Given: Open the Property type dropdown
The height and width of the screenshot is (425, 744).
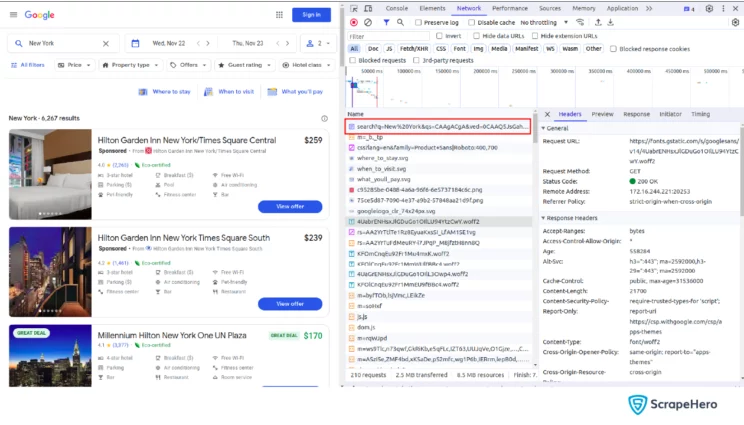Looking at the screenshot, I should pyautogui.click(x=130, y=65).
